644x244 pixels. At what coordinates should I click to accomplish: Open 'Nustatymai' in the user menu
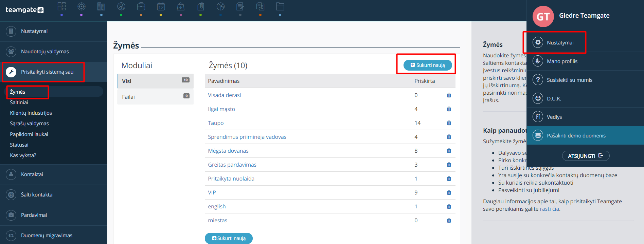(x=585, y=43)
